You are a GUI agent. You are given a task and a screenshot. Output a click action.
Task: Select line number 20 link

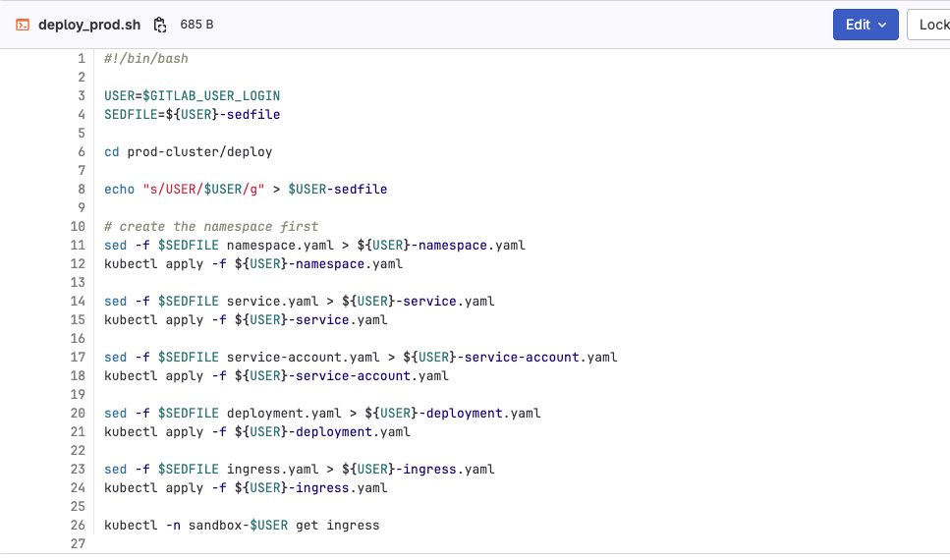pyautogui.click(x=78, y=414)
